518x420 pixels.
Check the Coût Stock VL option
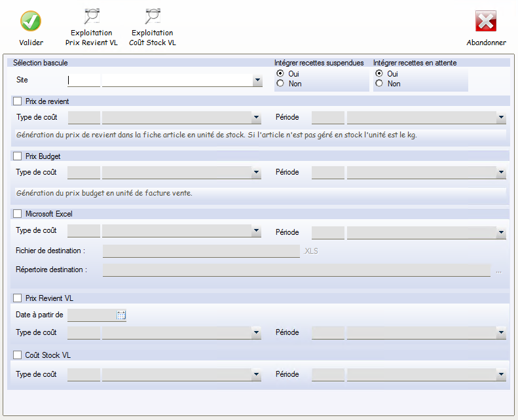click(x=18, y=355)
